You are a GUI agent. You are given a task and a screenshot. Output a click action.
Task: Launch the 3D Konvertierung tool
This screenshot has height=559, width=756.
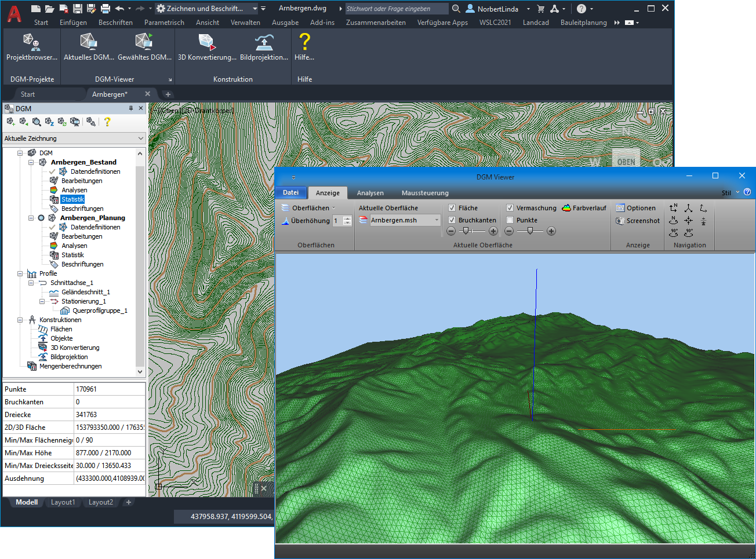pos(207,43)
